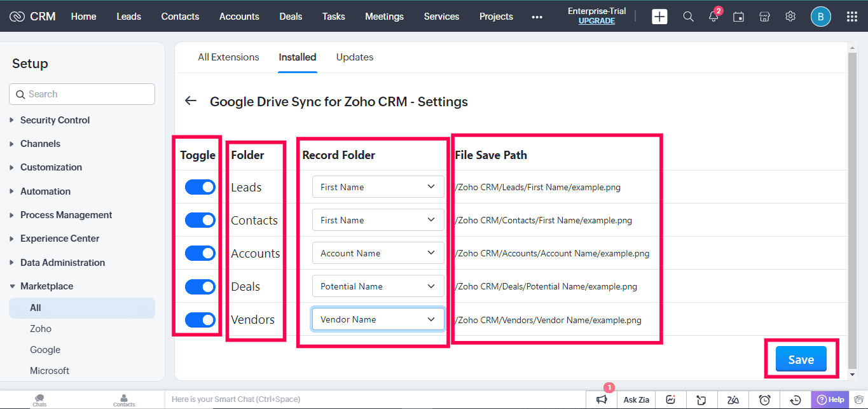
Task: Disable the Leads folder toggle
Action: (x=200, y=187)
